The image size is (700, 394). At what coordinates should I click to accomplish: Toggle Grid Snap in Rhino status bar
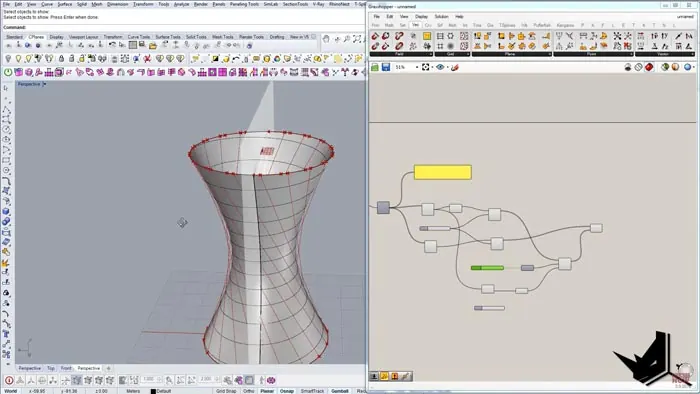[x=226, y=391]
